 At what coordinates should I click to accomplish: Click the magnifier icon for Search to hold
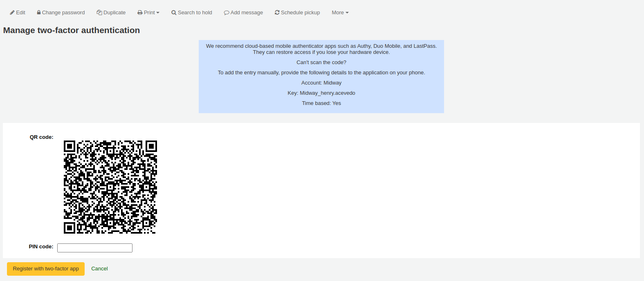[174, 13]
